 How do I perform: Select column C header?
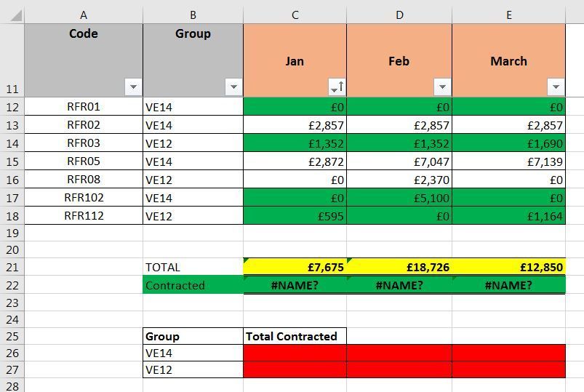pyautogui.click(x=295, y=15)
